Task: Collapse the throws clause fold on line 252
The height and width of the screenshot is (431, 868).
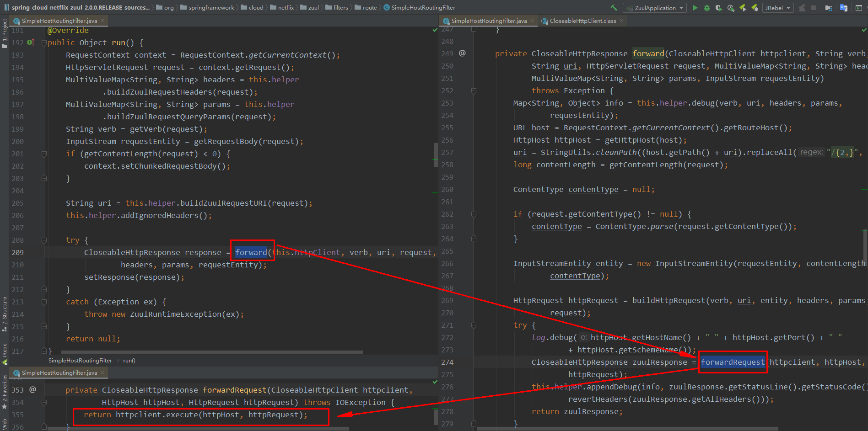Action: tap(474, 91)
